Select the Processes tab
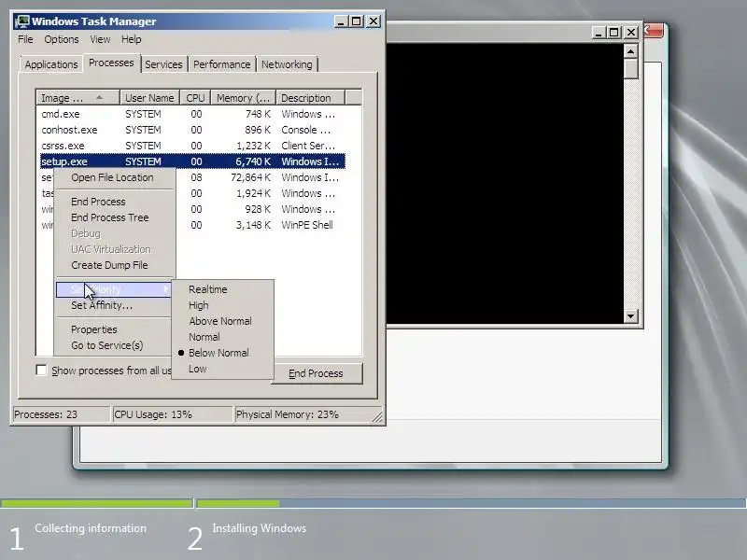The width and height of the screenshot is (747, 560). 111,63
